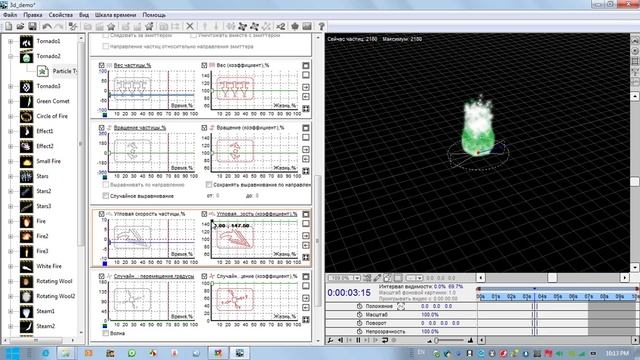Undo last action via toolbar arrow
Screen dimensions: 640x360
pos(47,27)
